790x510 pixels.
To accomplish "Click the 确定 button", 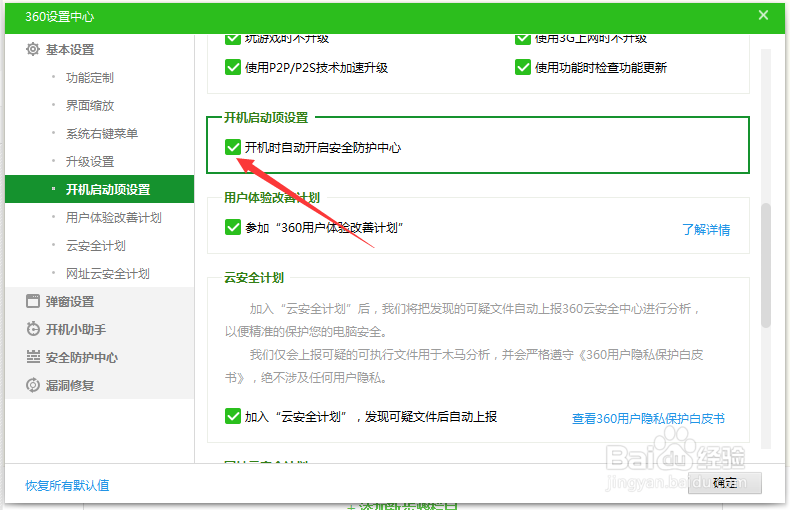I will coord(725,483).
